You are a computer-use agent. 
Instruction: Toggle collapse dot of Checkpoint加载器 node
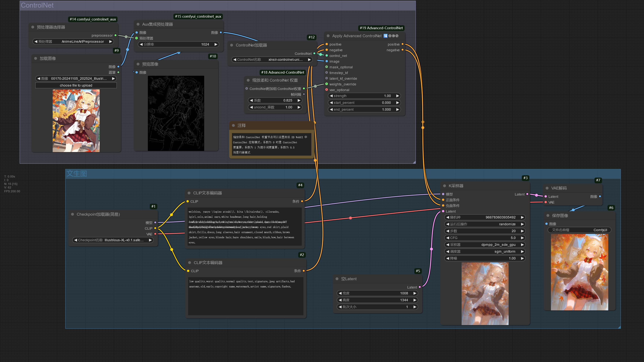pyautogui.click(x=72, y=214)
